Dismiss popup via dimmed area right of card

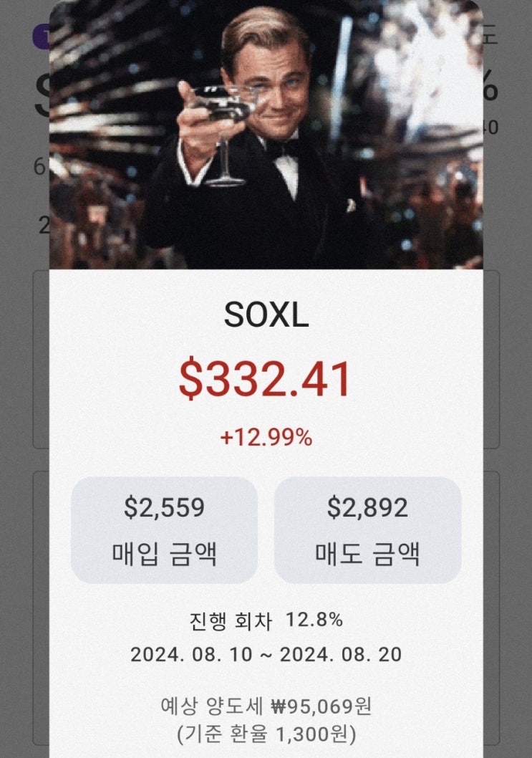point(510,502)
